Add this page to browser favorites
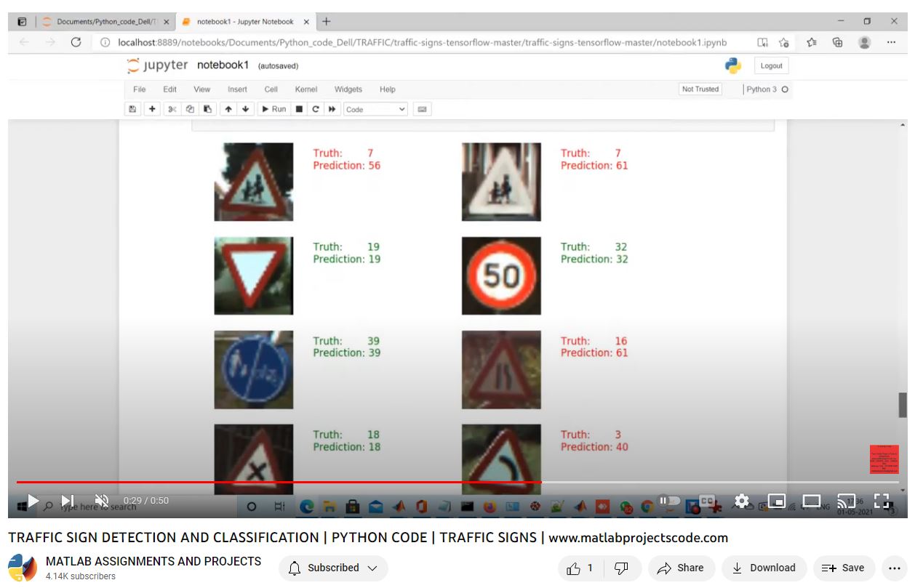Screen dimensions: 915x588 [x=784, y=42]
